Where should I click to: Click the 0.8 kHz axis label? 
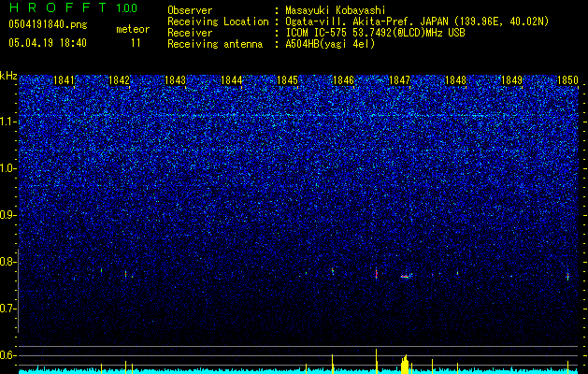(x=8, y=262)
